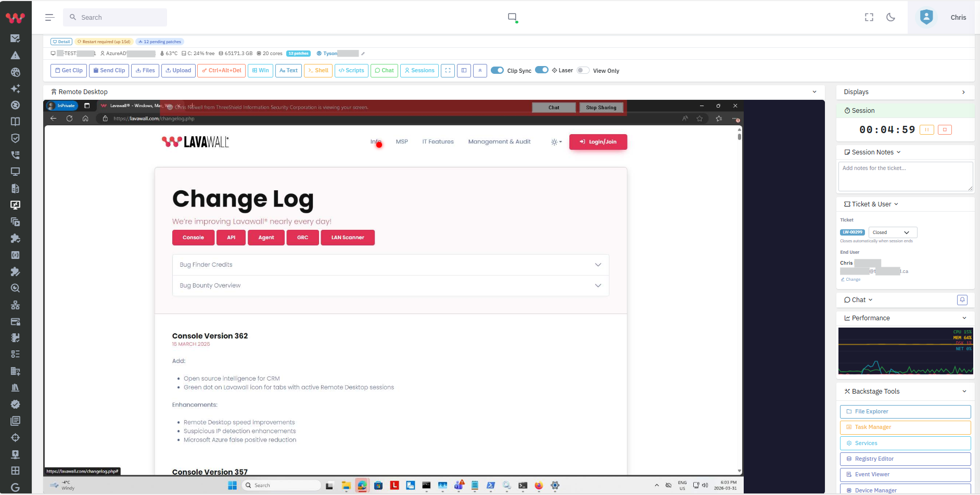Toggle dark mode with the moon icon
The image size is (980, 495).
tap(890, 17)
